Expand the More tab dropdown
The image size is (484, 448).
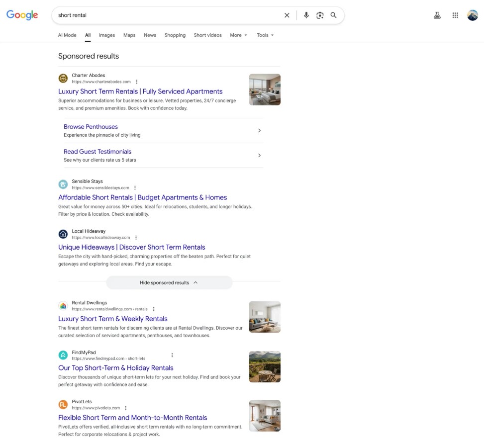pyautogui.click(x=238, y=35)
